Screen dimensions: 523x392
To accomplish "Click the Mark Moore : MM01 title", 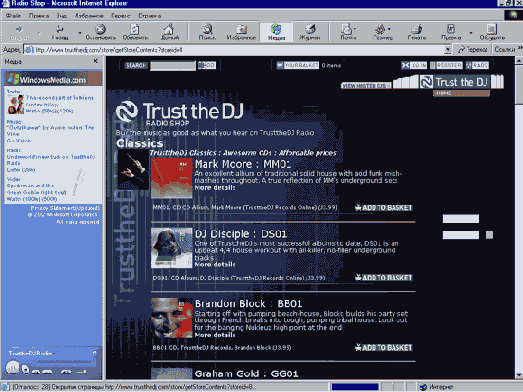I will (x=242, y=164).
